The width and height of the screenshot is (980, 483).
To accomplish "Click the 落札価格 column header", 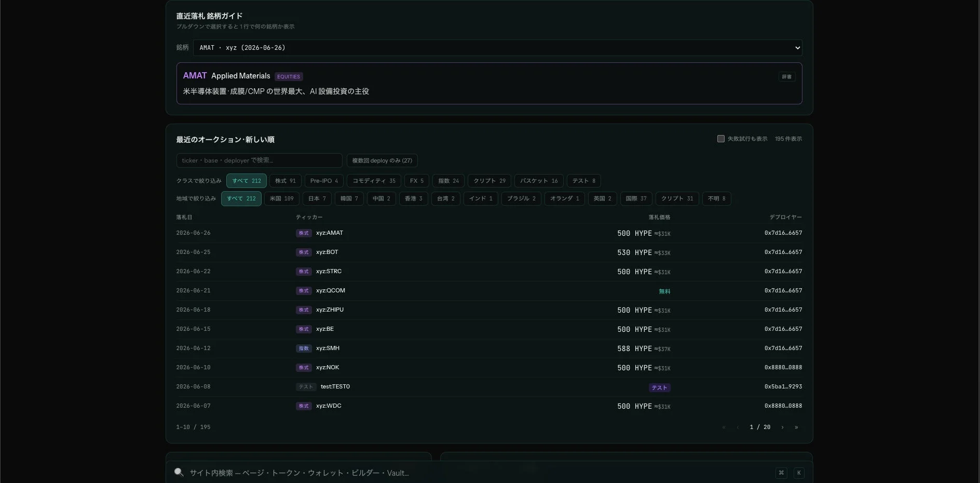I will pyautogui.click(x=659, y=217).
